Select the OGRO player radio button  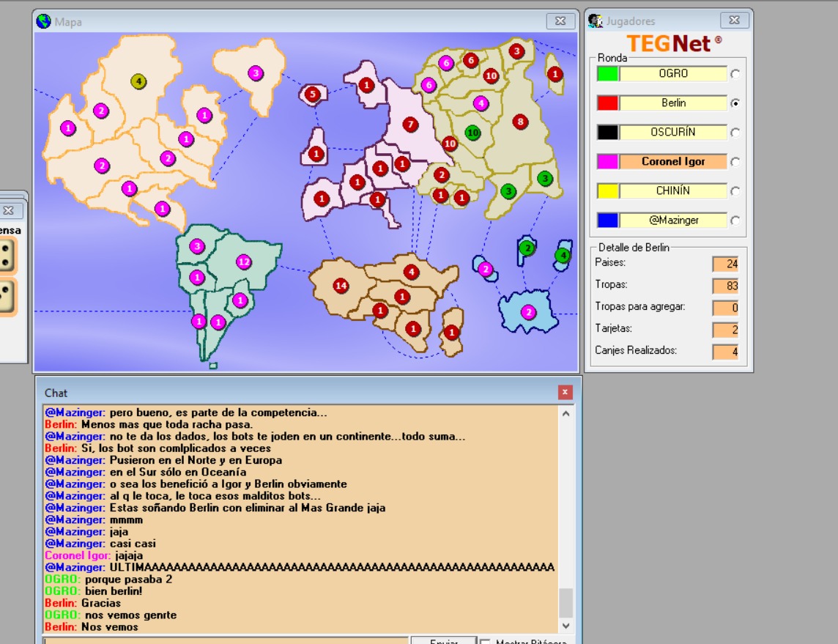coord(735,74)
